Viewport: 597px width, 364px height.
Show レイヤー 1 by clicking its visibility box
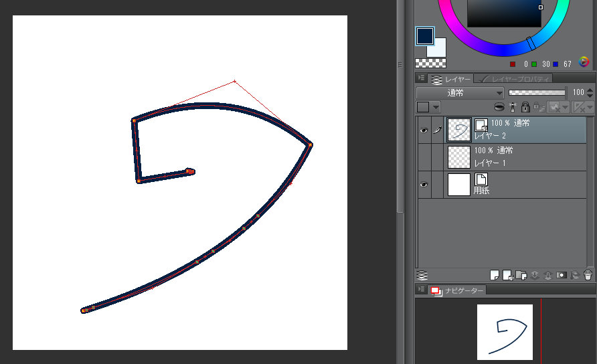424,157
